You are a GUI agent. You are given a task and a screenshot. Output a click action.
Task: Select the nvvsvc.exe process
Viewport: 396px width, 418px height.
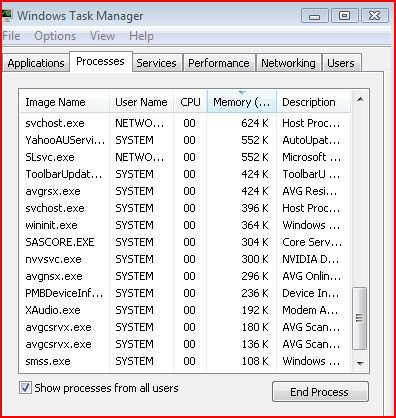(185, 259)
